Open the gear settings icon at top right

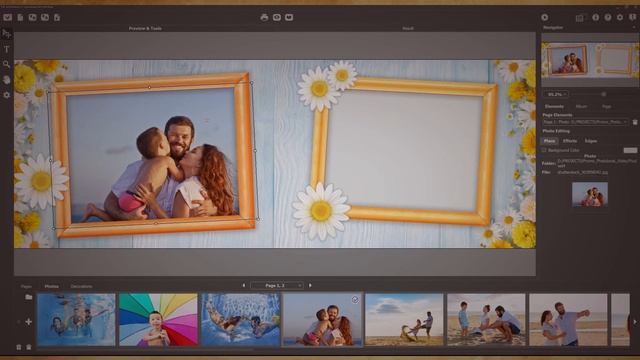coord(620,17)
